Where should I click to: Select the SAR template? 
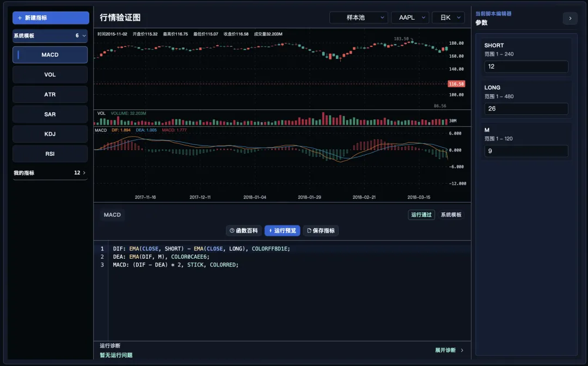click(x=50, y=114)
